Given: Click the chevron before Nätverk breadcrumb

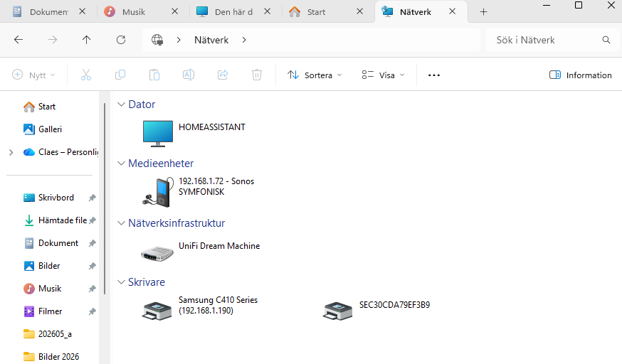Looking at the screenshot, I should pyautogui.click(x=179, y=40).
